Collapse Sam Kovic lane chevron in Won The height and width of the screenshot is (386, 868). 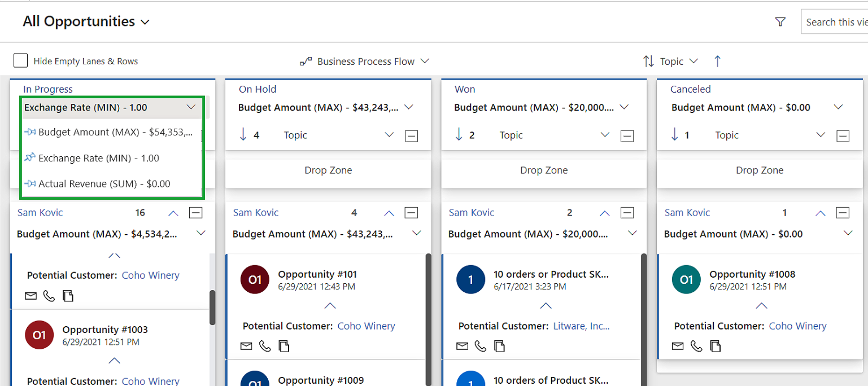[605, 213]
